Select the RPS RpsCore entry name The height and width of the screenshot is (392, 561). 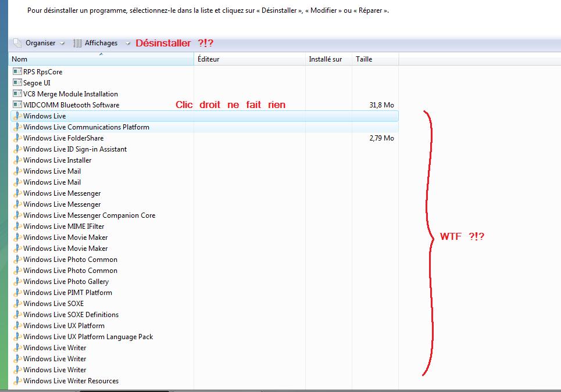[x=42, y=72]
